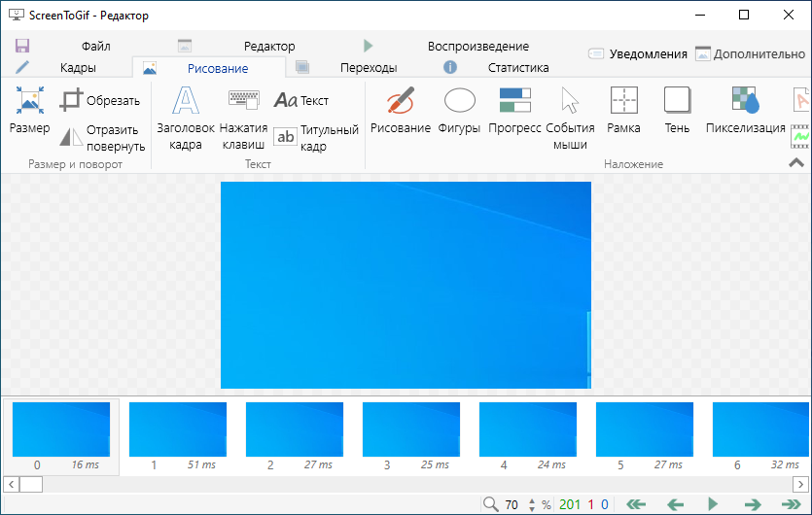Click the frame list left scroll arrow
812x515 pixels.
(11, 485)
